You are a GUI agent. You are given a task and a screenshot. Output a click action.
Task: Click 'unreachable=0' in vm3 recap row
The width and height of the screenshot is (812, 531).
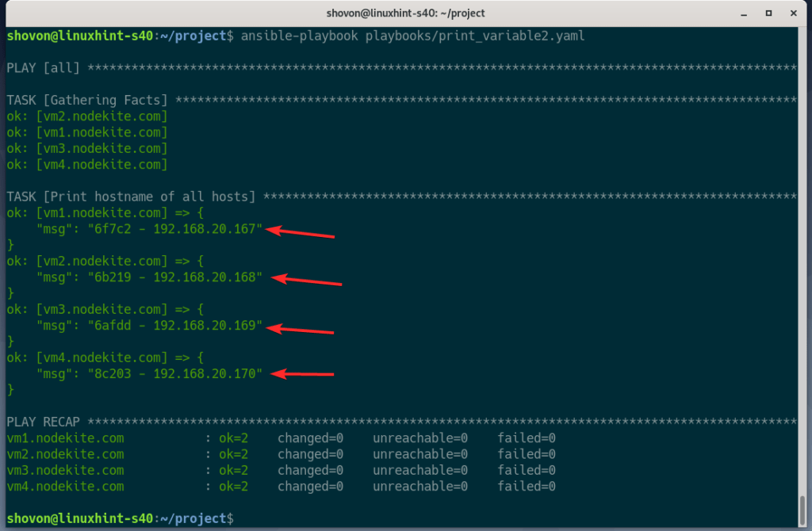[420, 471]
